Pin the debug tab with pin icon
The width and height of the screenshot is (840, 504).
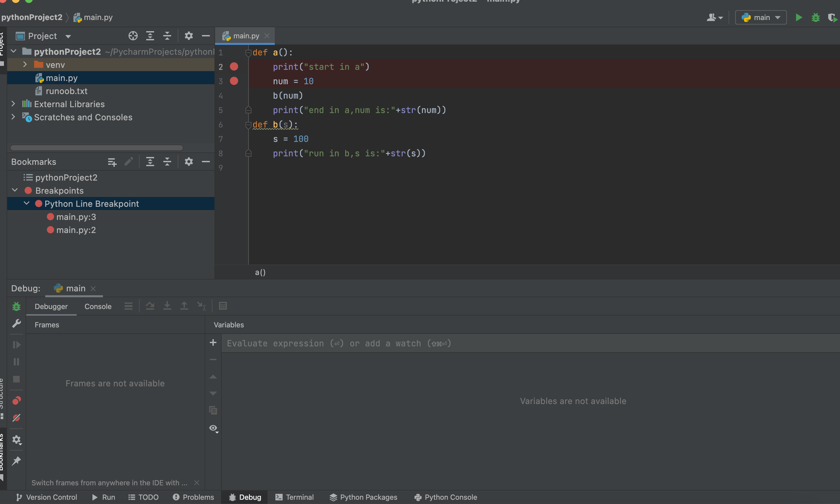pos(16,461)
